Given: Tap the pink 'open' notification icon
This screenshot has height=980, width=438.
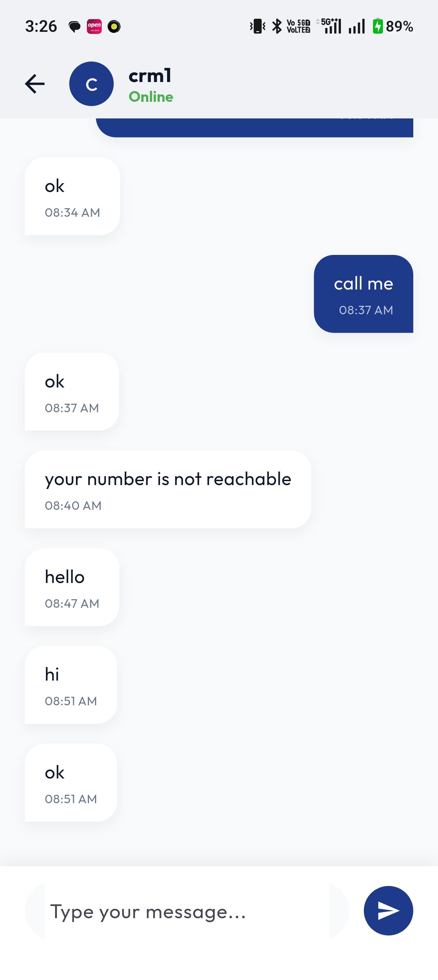Looking at the screenshot, I should [x=94, y=26].
